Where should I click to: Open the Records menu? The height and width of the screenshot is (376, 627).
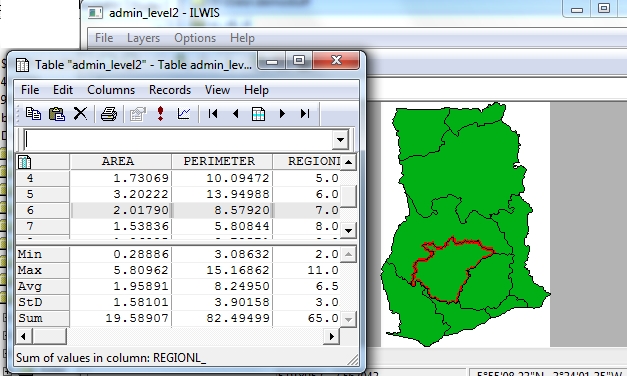point(170,90)
